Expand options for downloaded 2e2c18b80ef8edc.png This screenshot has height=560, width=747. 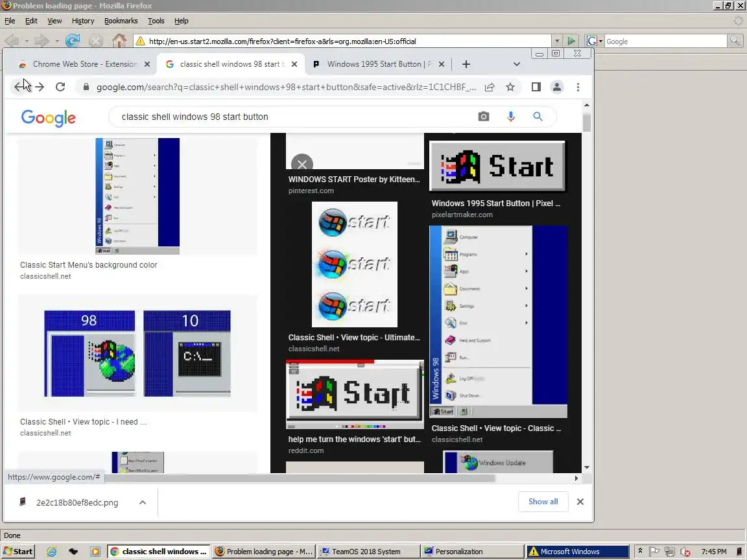coord(143,502)
